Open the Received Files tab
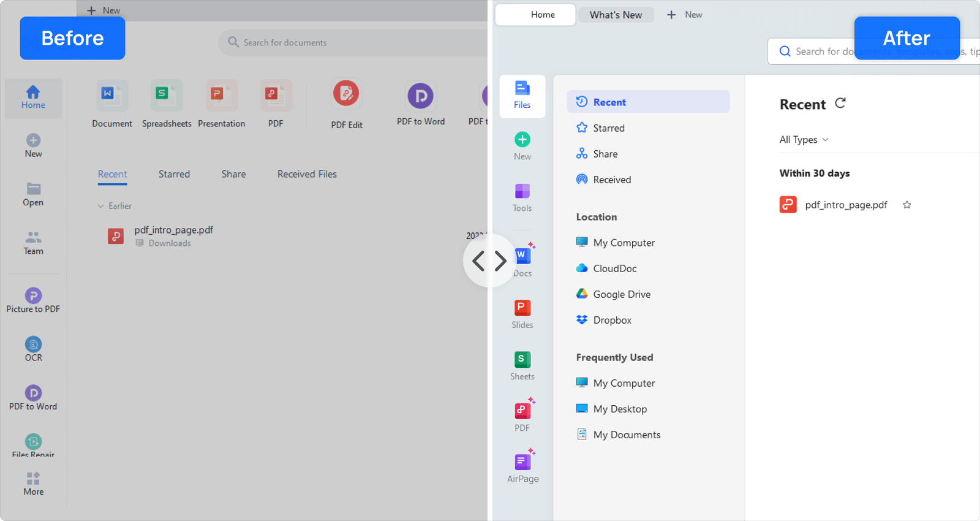980x521 pixels. tap(307, 174)
